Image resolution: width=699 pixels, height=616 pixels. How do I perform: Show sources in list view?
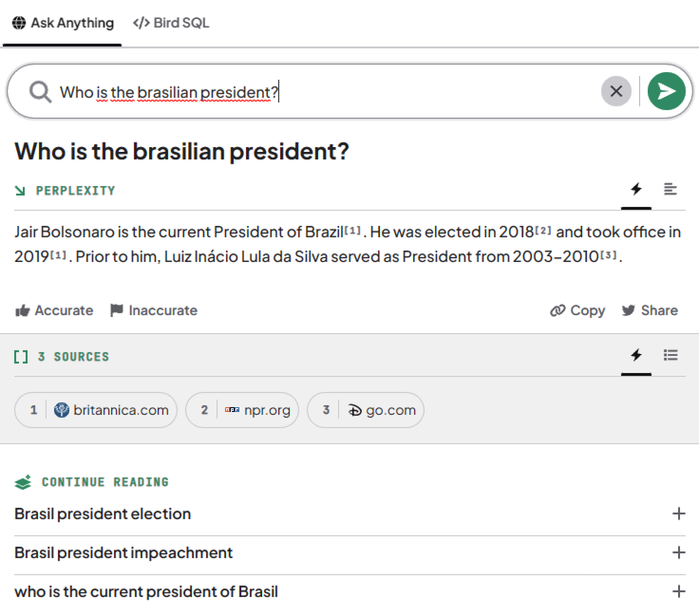pyautogui.click(x=670, y=355)
